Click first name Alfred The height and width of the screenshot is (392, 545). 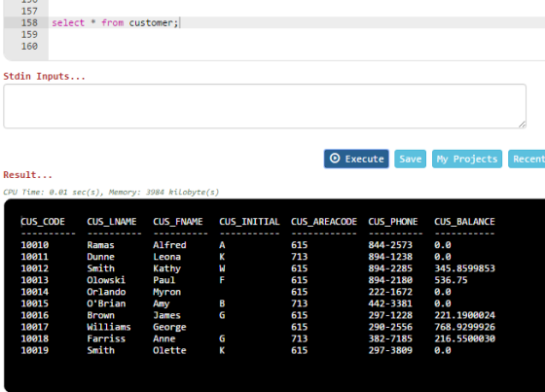pyautogui.click(x=169, y=245)
